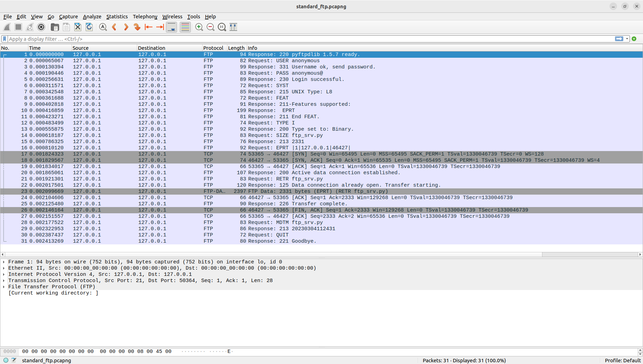Click the horizontal scrollbar of packet list

coord(273,254)
